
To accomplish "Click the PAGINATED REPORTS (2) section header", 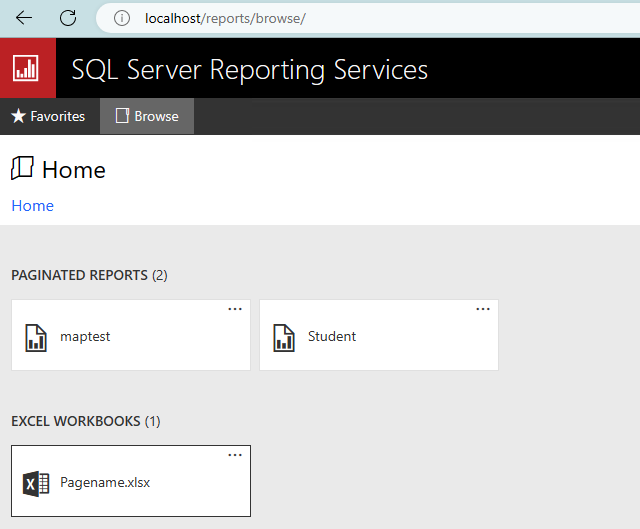I will pos(89,275).
